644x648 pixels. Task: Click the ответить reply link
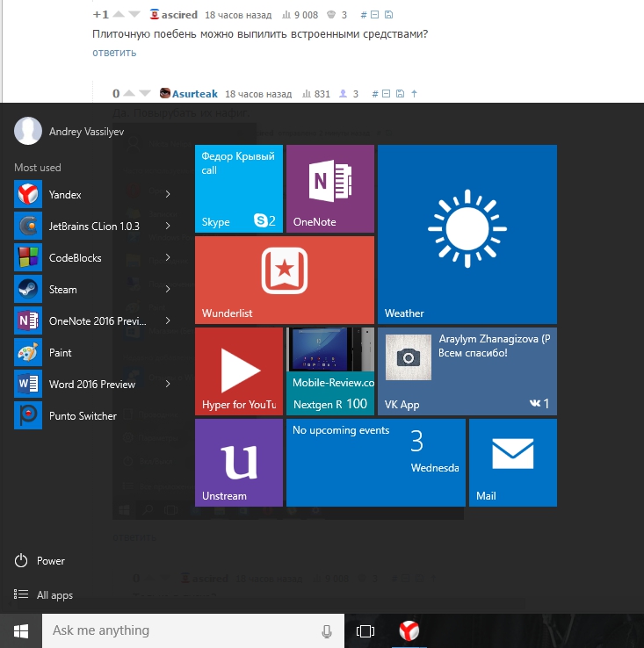coord(114,53)
